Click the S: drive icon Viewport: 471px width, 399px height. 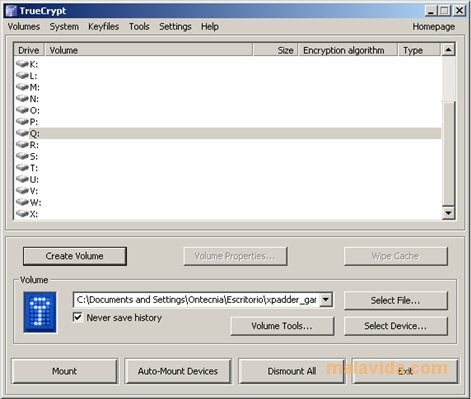coord(22,156)
